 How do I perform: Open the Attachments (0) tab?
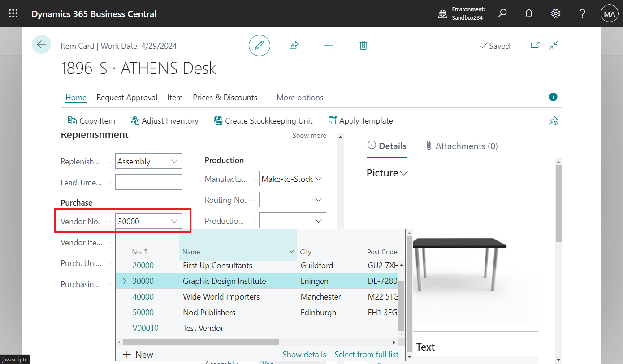click(x=462, y=146)
